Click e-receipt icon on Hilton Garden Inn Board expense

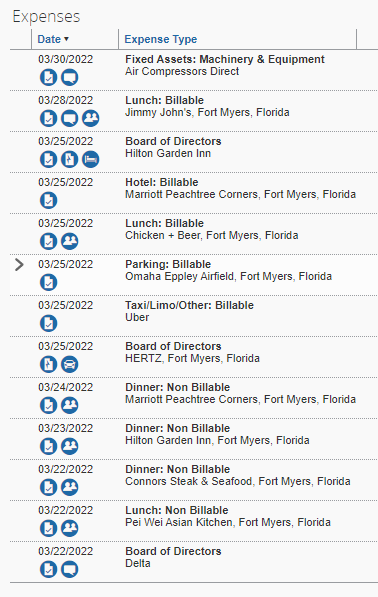pos(70,160)
